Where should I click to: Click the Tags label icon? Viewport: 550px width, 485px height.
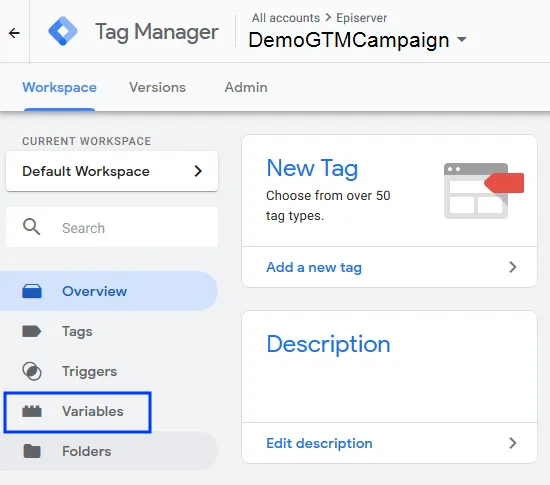pos(32,331)
